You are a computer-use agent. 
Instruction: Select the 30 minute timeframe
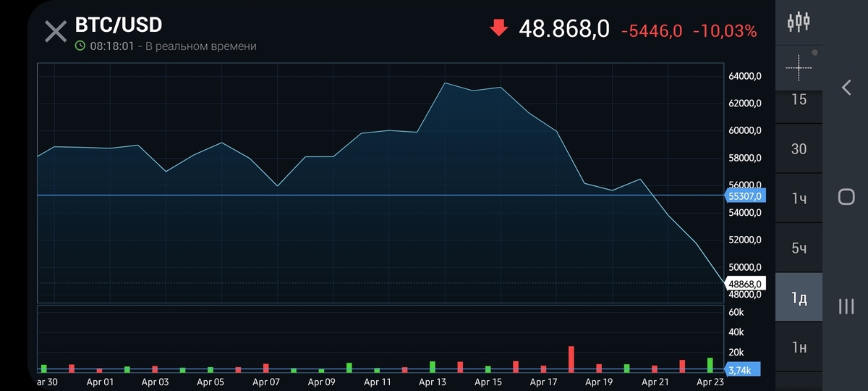pos(799,148)
